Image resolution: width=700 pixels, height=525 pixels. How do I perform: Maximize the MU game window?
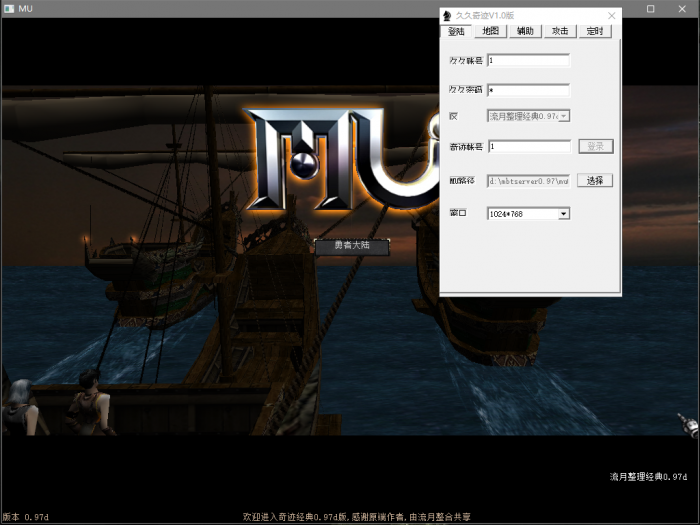click(650, 8)
